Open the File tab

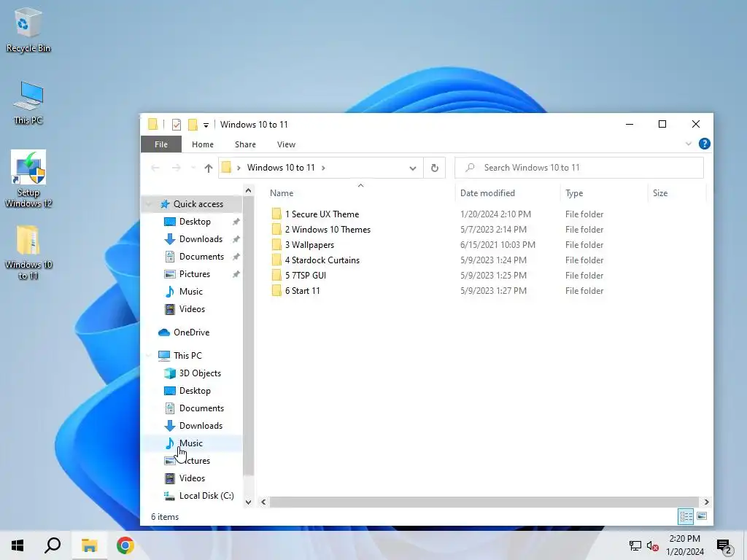(161, 144)
